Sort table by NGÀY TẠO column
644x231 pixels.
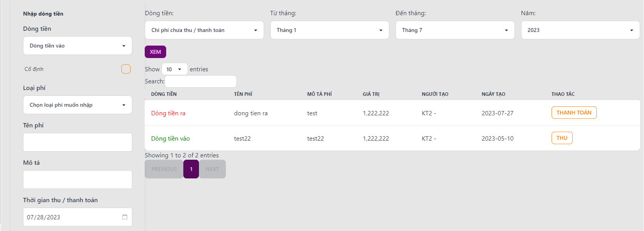click(493, 94)
